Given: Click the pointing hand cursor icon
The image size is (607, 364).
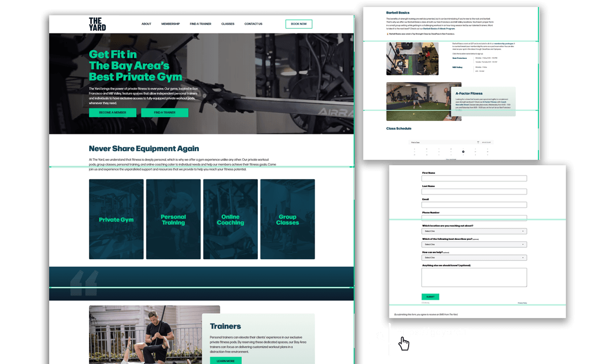Looking at the screenshot, I should point(403,343).
